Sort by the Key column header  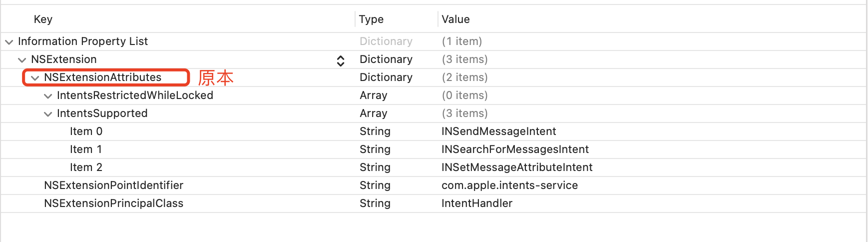[43, 19]
